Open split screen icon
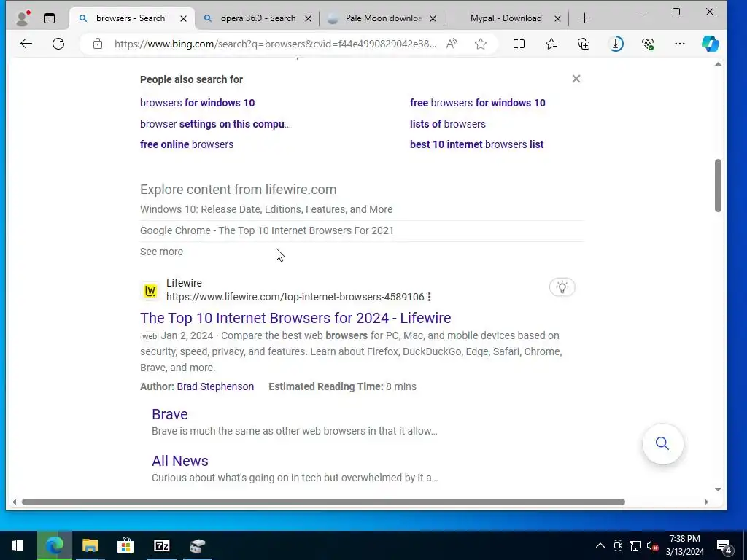 point(519,44)
